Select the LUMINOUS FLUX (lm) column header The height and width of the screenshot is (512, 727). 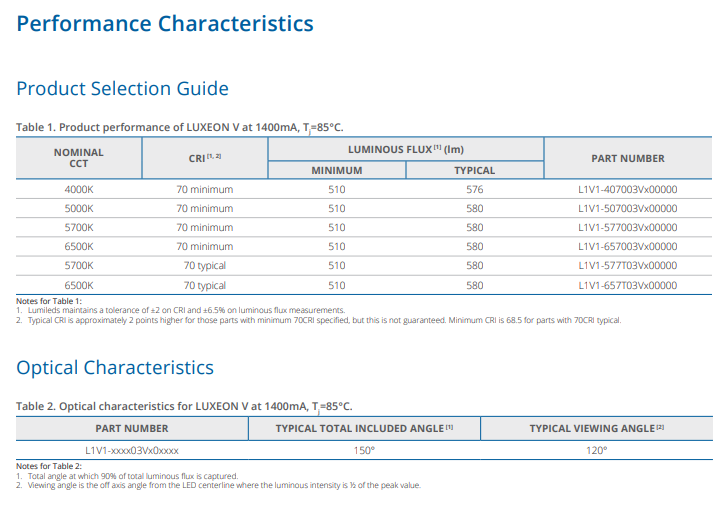pos(405,149)
